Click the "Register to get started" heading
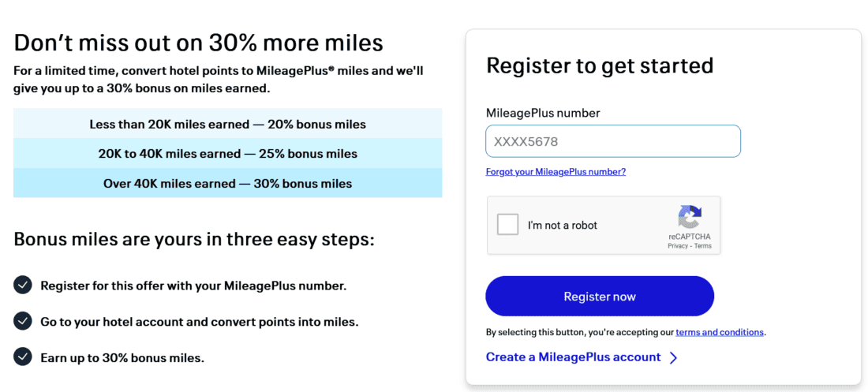 [x=600, y=65]
